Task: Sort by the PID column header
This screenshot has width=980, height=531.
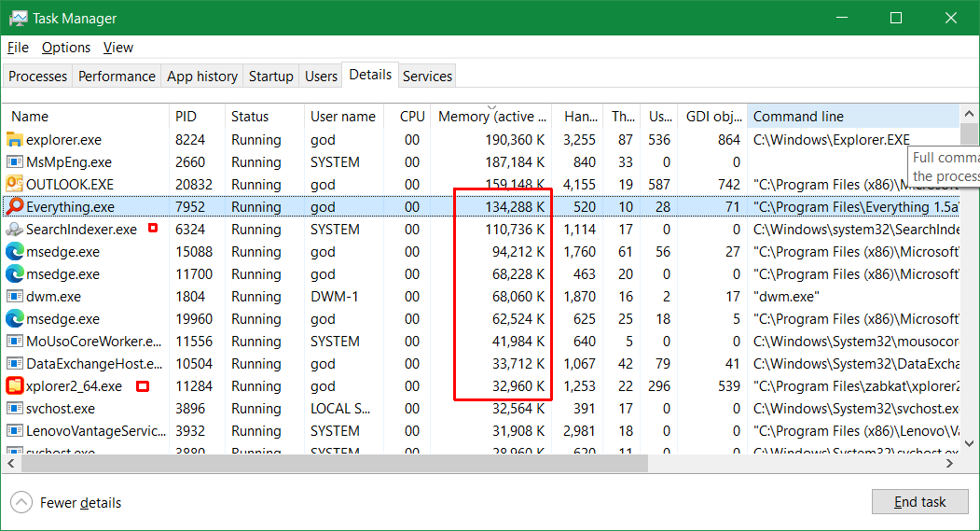Action: pyautogui.click(x=197, y=117)
